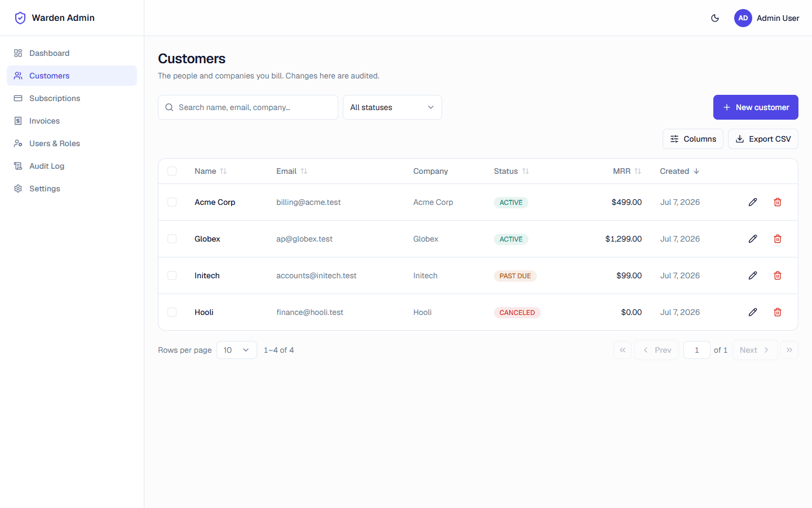The image size is (812, 508).
Task: Tick the Initech row checkbox
Action: pyautogui.click(x=172, y=275)
